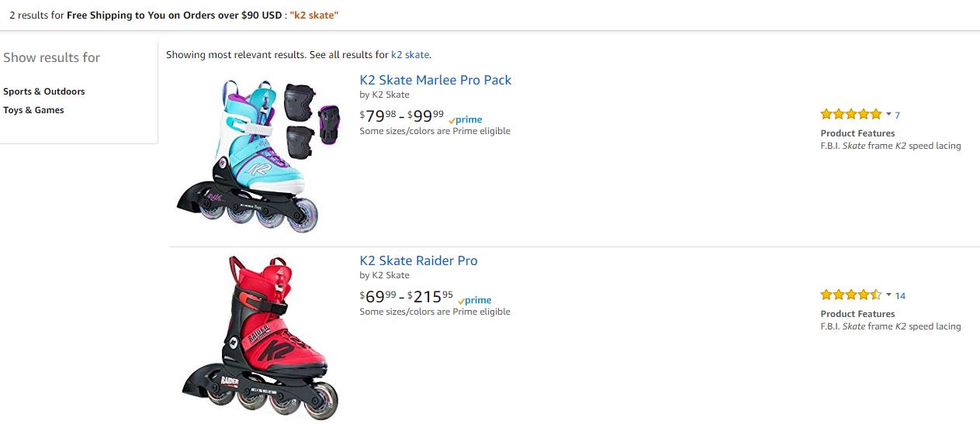Open the 14 reviews count link
Image resolution: width=980 pixels, height=424 pixels.
click(900, 296)
